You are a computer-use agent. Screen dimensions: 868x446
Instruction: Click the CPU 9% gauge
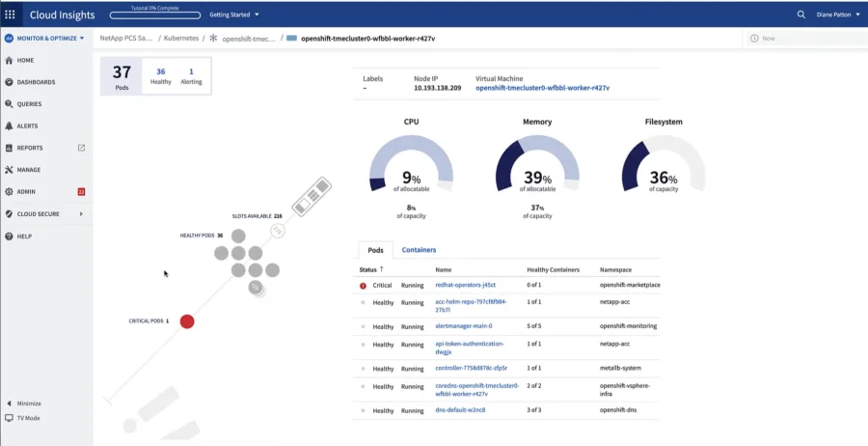click(411, 163)
